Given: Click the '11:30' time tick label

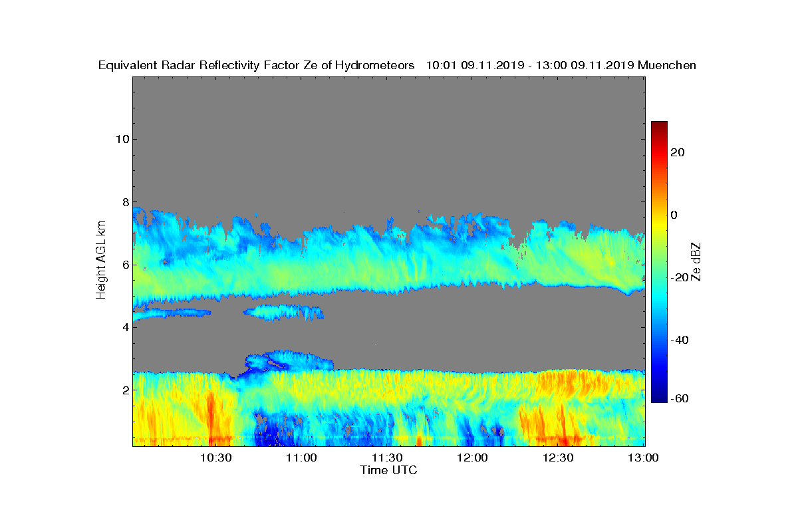Looking at the screenshot, I should point(387,458).
